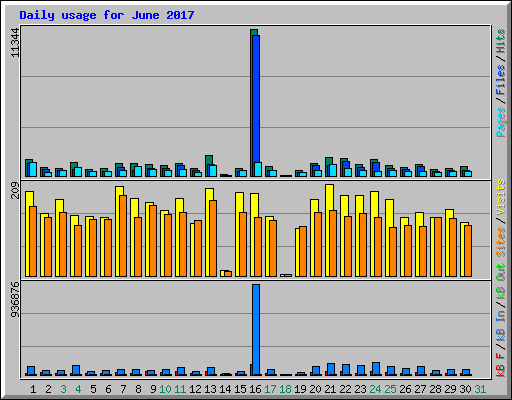Screen dimensions: 512x400
Task: Click day label 26 on the x-axis
Action: 405,389
